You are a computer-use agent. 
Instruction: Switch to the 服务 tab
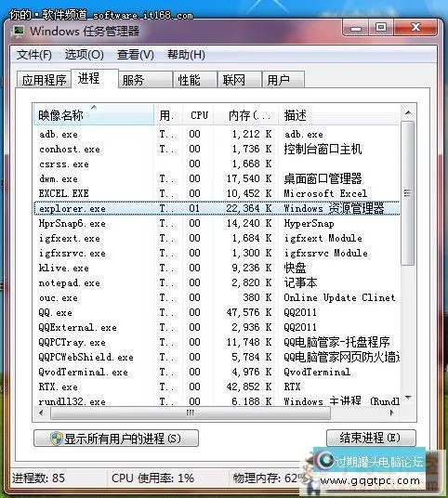pos(146,80)
